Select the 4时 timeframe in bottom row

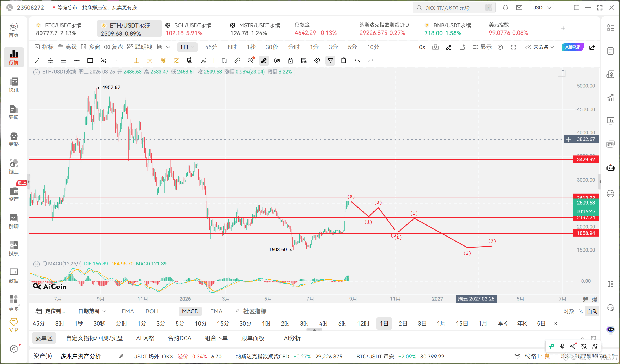coord(323,323)
